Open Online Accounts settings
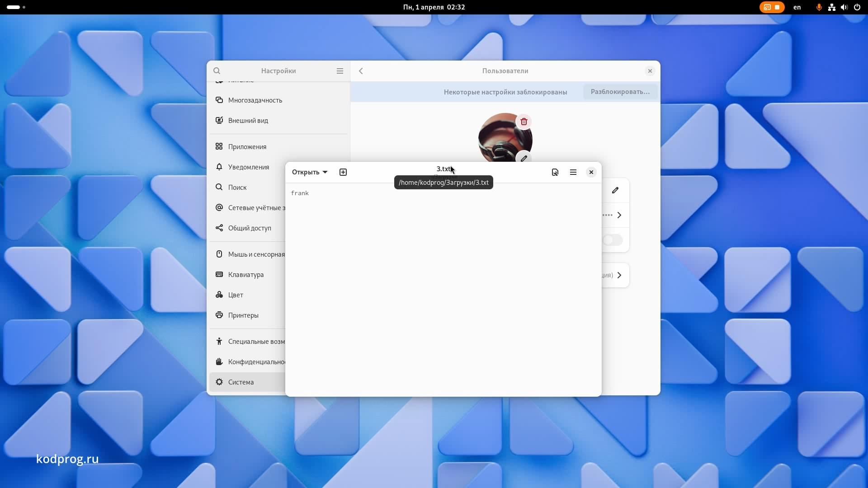 point(247,208)
